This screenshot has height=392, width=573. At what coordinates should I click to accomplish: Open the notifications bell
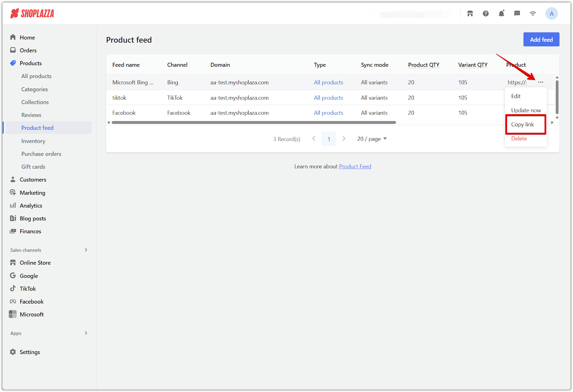tap(501, 14)
